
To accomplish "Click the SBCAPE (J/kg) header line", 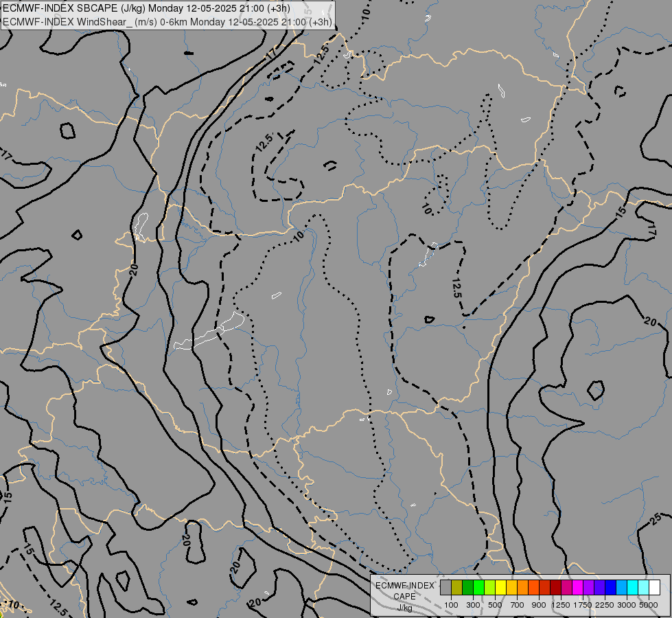I will click(147, 8).
